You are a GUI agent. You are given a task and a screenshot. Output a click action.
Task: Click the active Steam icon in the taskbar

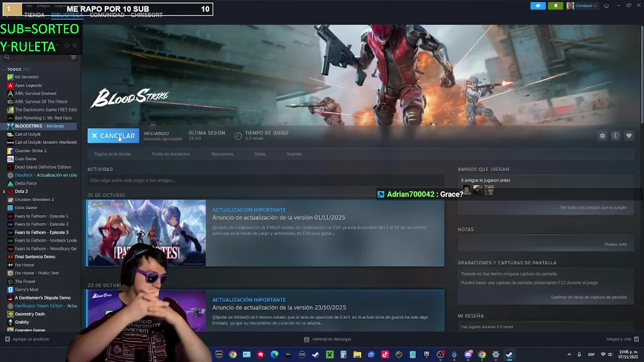tap(509, 354)
